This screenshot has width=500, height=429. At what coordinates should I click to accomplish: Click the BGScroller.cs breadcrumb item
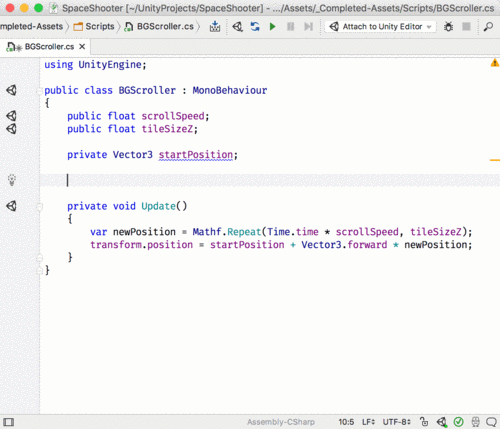click(x=159, y=26)
